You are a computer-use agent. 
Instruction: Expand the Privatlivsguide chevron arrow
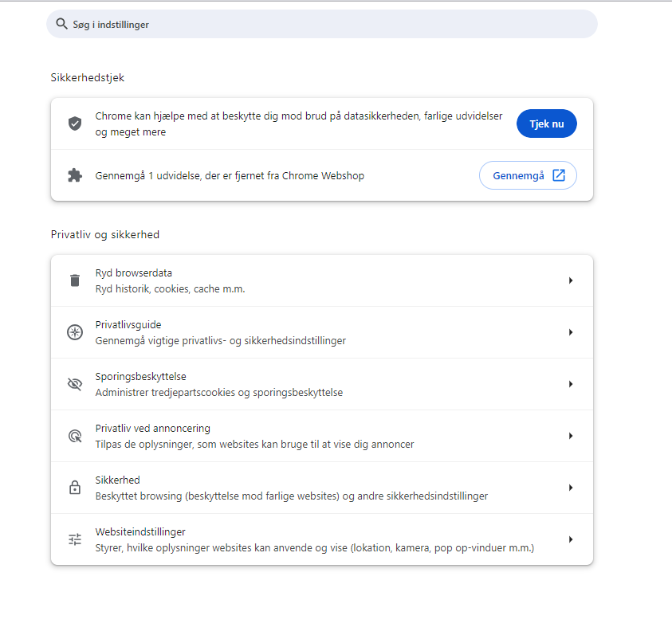(x=570, y=332)
